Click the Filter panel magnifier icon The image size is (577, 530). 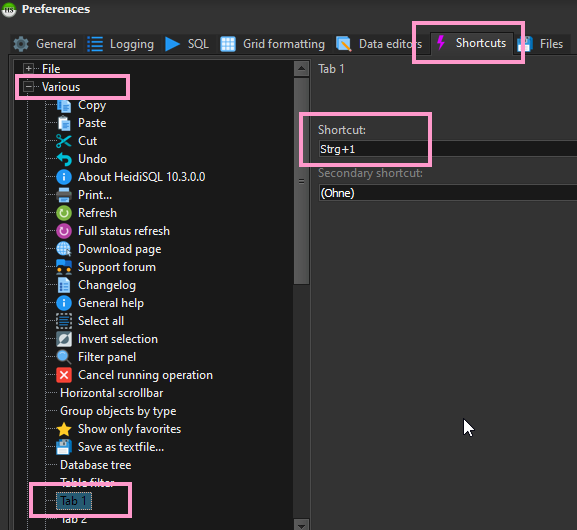tap(64, 357)
